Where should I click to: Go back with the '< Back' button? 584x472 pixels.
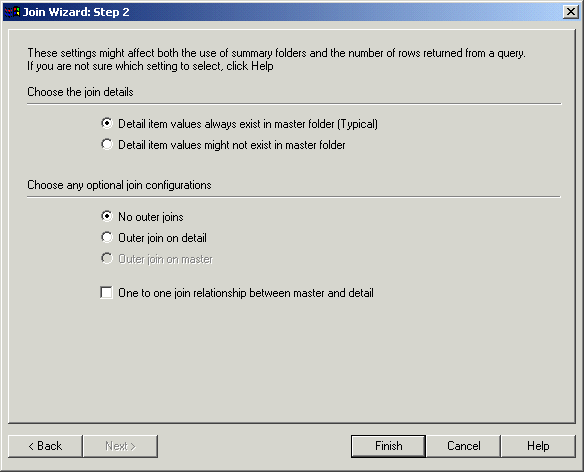45,446
